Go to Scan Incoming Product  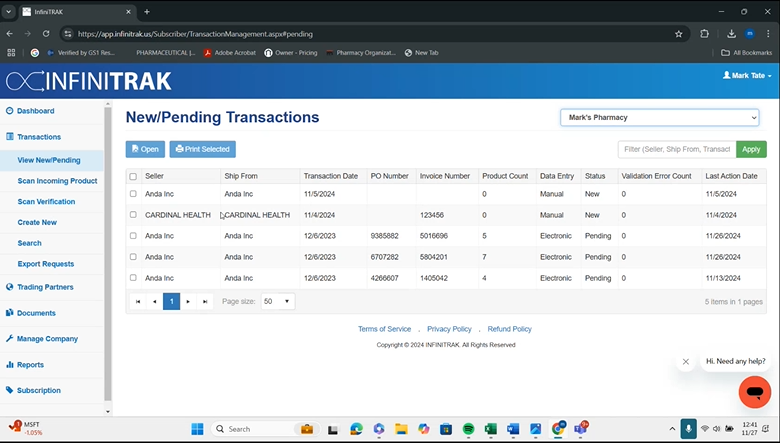tap(57, 181)
